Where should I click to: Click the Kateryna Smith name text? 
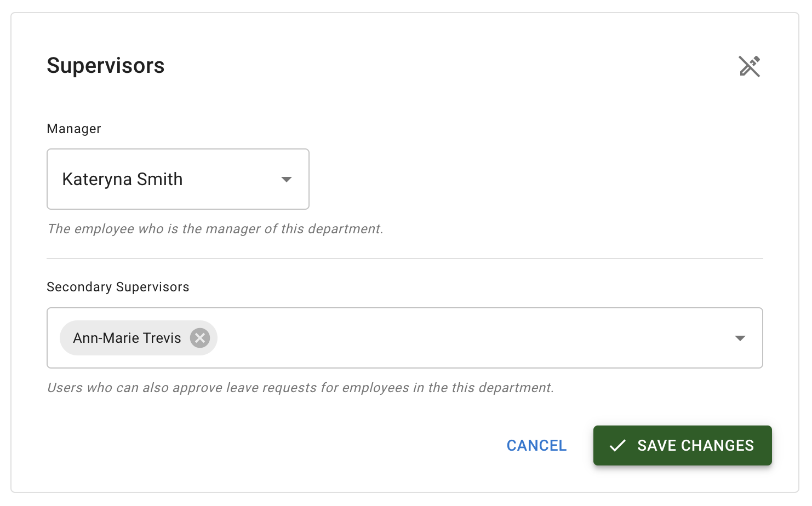pos(123,179)
